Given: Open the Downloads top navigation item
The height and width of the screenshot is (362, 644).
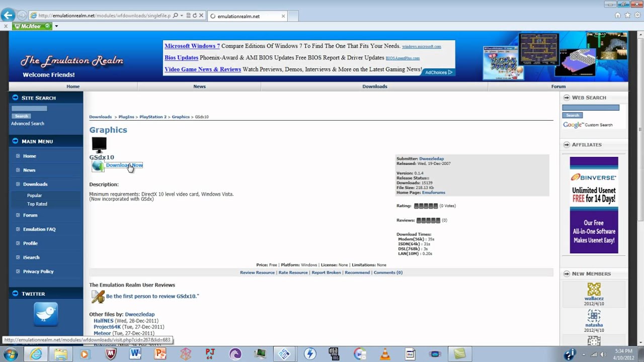Looking at the screenshot, I should coord(375,86).
